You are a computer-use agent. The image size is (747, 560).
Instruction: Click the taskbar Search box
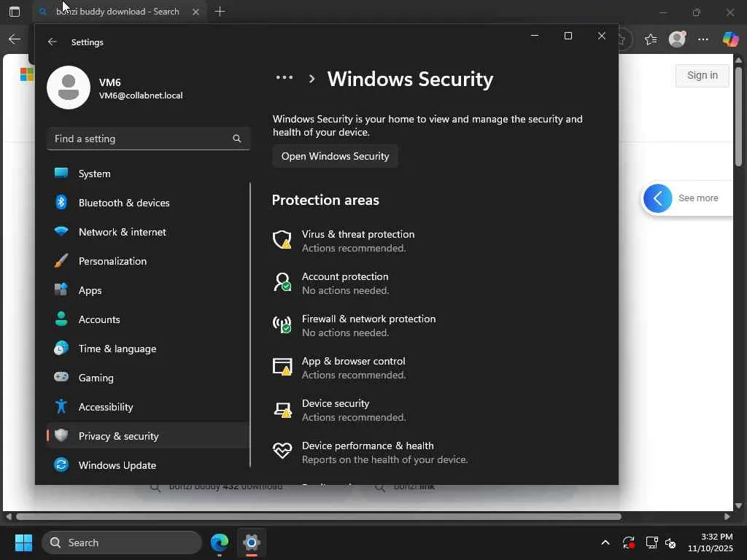122,542
